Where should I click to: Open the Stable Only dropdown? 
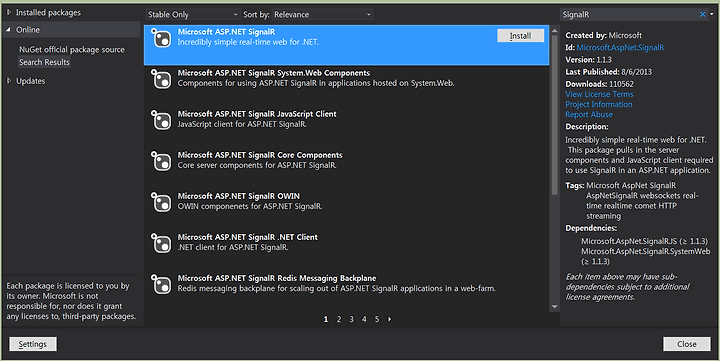[x=193, y=15]
